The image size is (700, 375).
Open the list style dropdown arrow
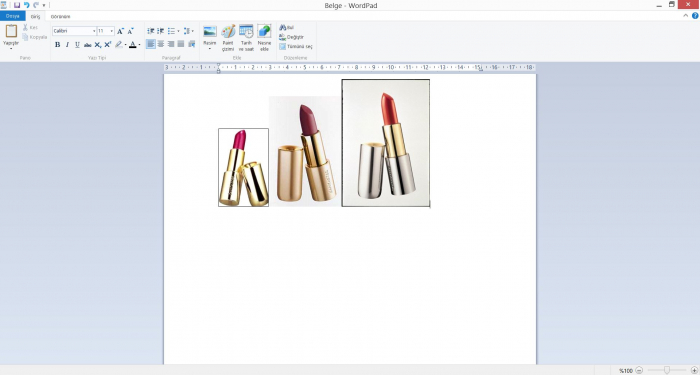click(x=178, y=31)
